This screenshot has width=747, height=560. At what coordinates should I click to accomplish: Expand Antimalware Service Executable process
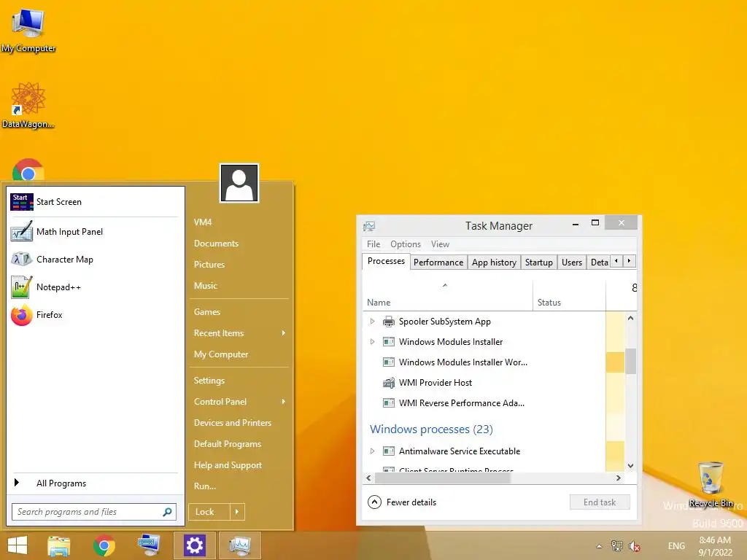point(373,451)
